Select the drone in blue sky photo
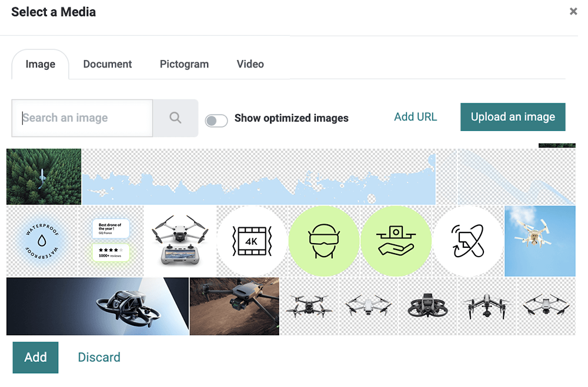 540,241
